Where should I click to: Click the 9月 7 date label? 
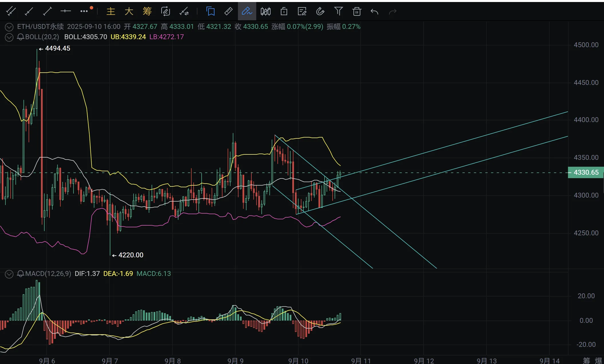(x=110, y=361)
